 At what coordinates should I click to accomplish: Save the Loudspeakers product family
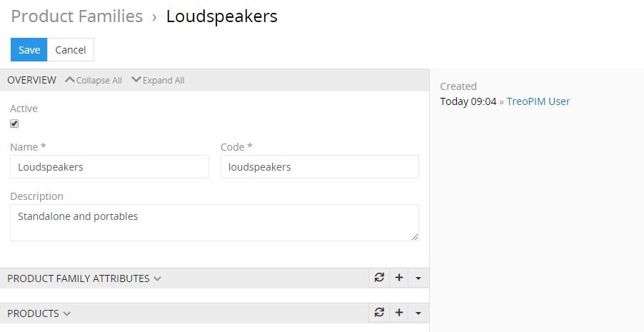click(29, 50)
